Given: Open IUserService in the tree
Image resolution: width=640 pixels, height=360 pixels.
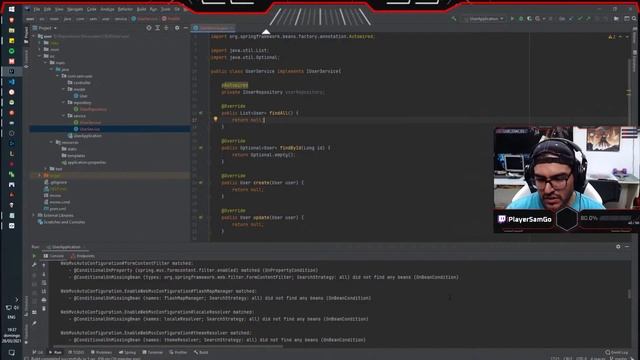Looking at the screenshot, I should (x=87, y=122).
